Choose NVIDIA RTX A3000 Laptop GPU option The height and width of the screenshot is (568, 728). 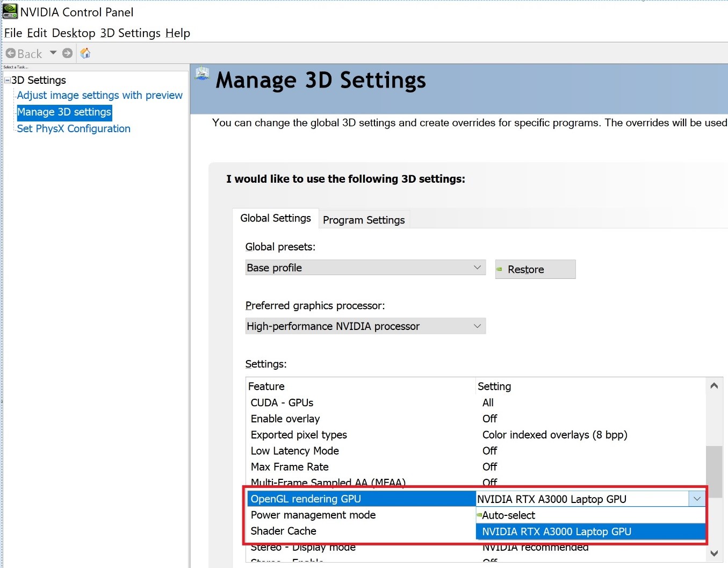pos(557,531)
